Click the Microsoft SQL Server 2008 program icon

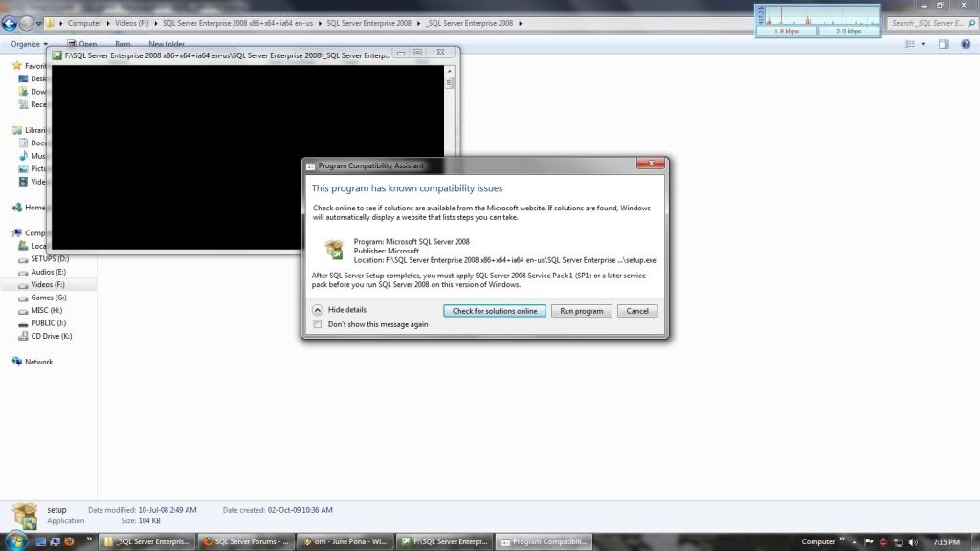pyautogui.click(x=334, y=250)
